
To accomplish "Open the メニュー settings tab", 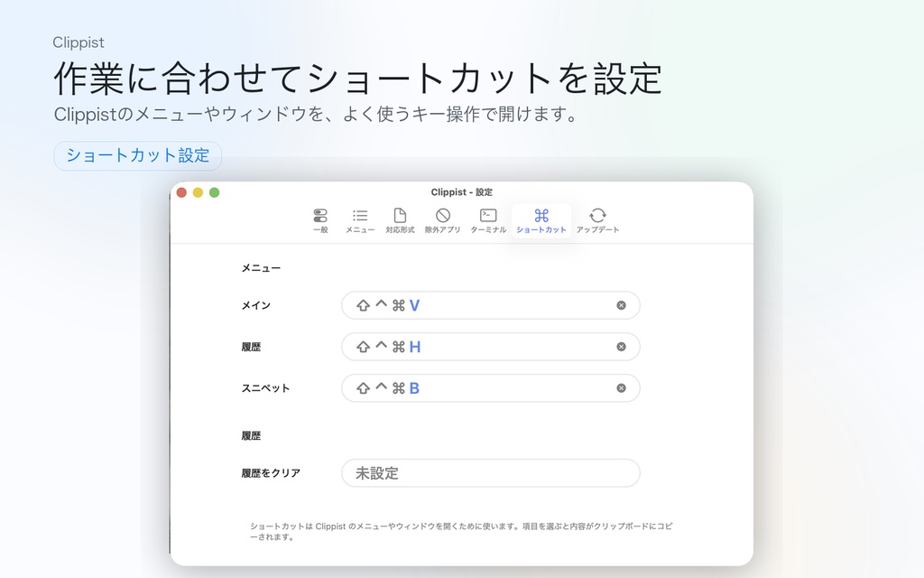I will pos(360,221).
